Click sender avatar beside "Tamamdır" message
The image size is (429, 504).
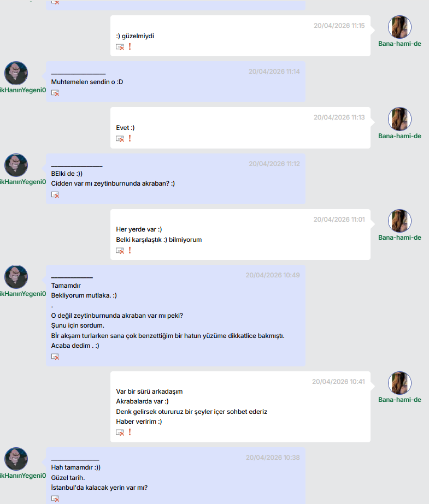[x=16, y=277]
